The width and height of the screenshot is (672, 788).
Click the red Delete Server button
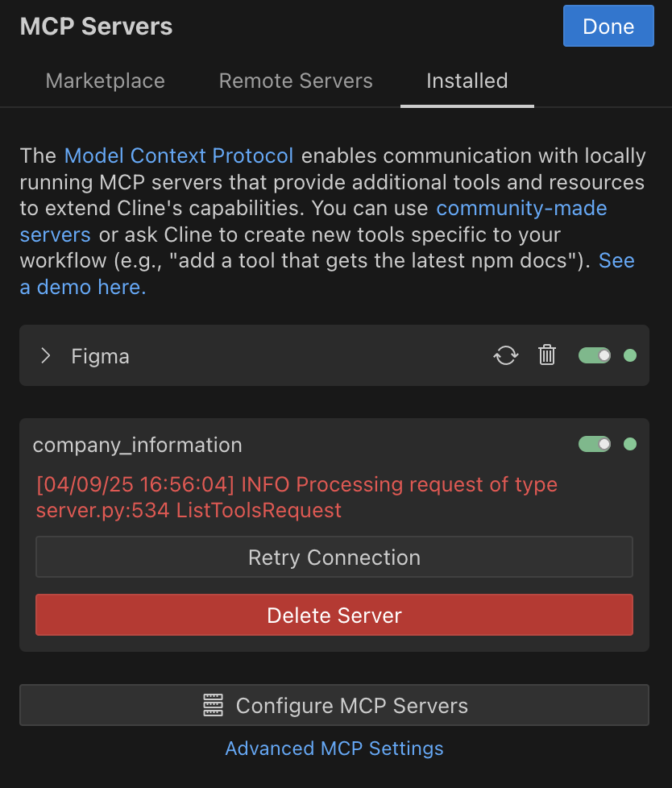pos(334,615)
